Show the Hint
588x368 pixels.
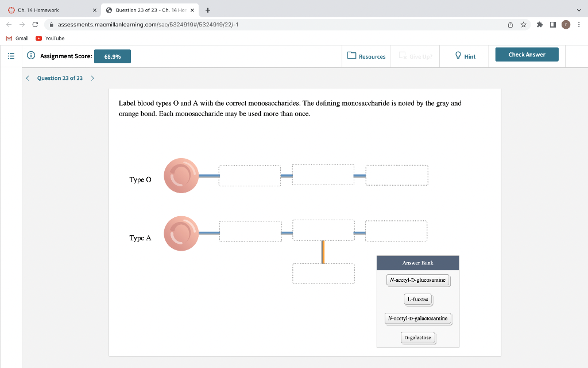pyautogui.click(x=465, y=56)
